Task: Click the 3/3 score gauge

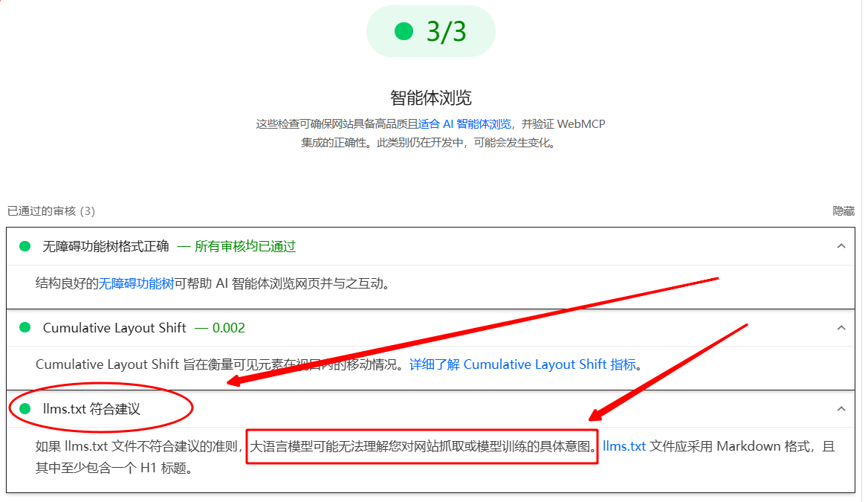Action: 431,31
